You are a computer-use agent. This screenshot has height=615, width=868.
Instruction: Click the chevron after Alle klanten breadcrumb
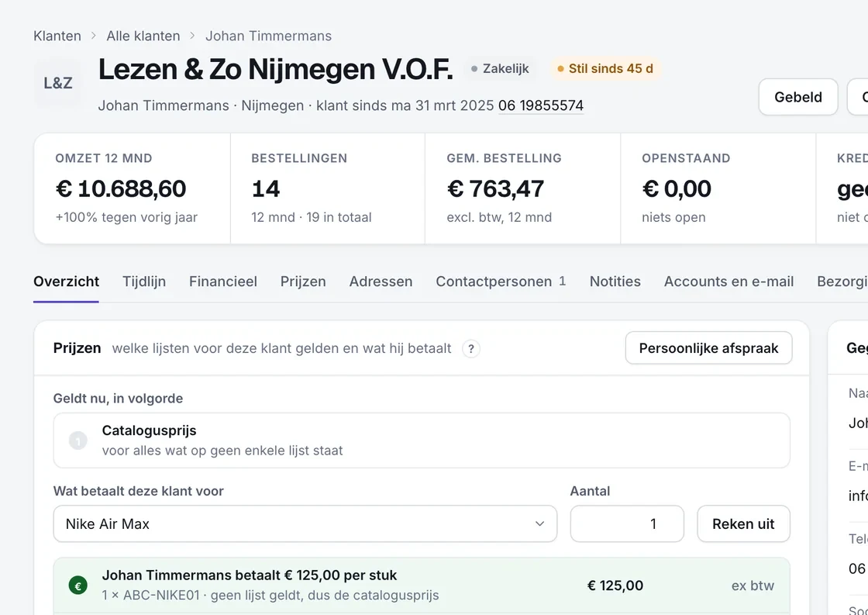[x=193, y=36]
